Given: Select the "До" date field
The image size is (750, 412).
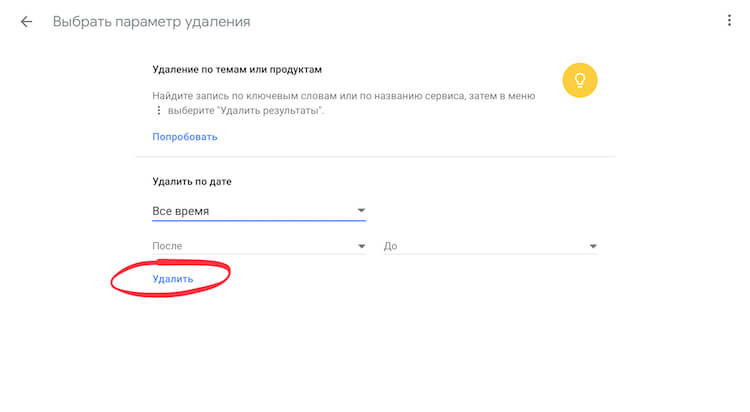Looking at the screenshot, I should pos(480,246).
